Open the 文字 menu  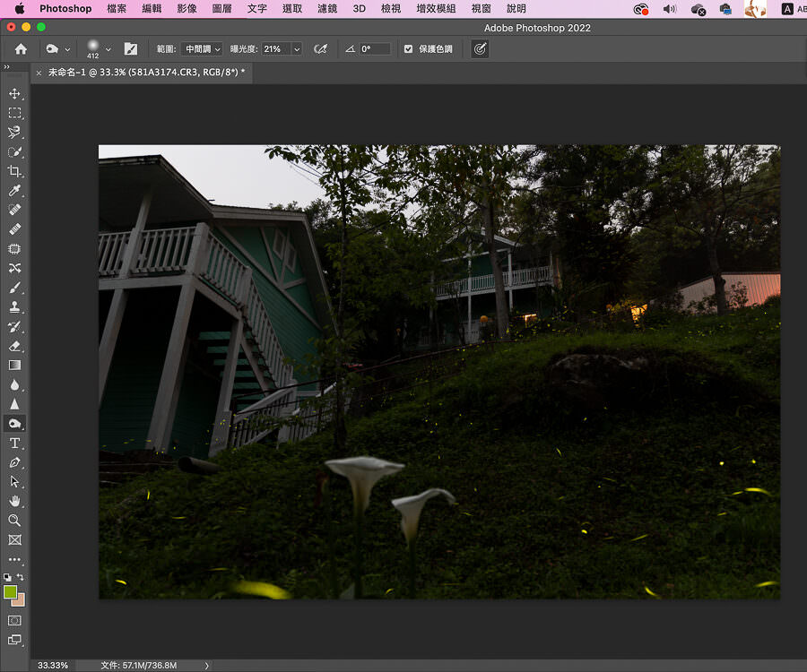tap(256, 9)
